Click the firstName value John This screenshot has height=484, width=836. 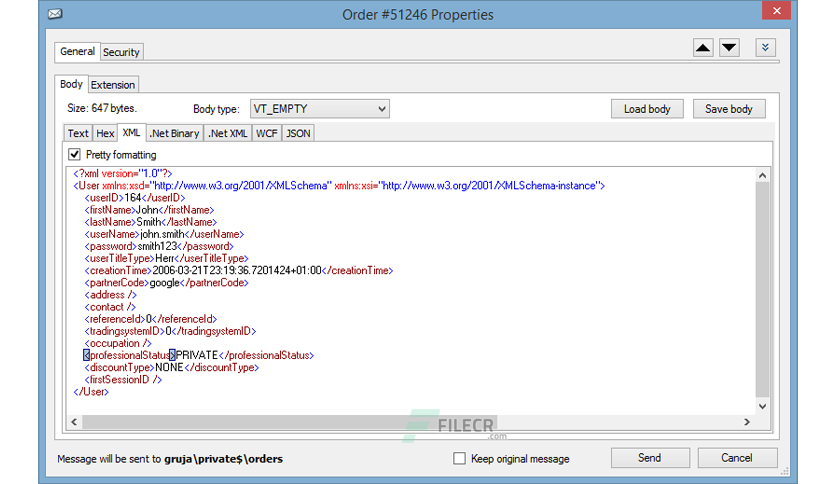(147, 210)
